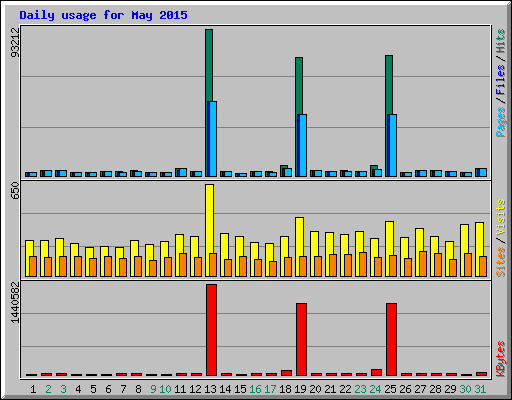
Task: Click the yellow Visits bar for day 25
Action: 390,238
